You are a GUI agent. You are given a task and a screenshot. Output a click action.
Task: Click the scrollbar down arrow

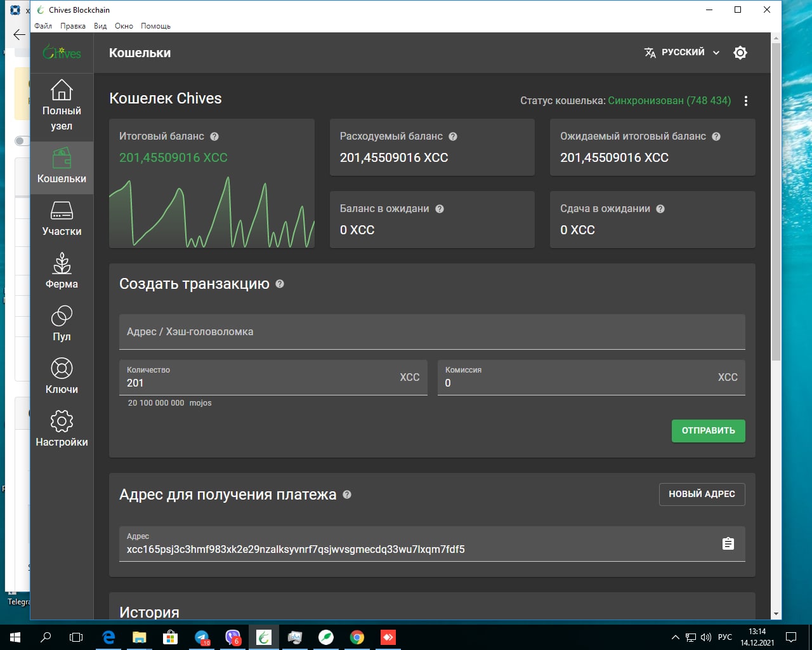776,614
